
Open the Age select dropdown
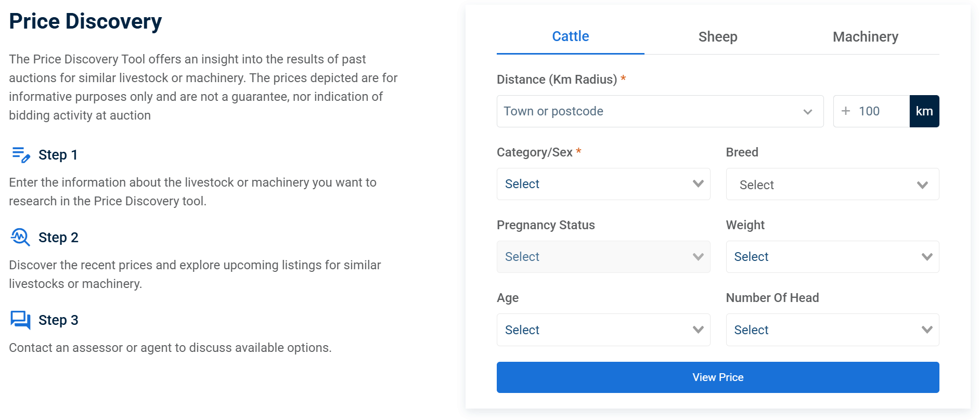tap(603, 330)
